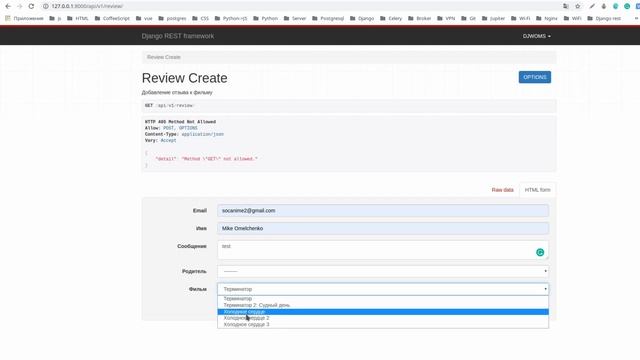Screen dimensions: 640x360
Task: Click the HTTP 405 Method Not Allowed text
Action: pyautogui.click(x=180, y=122)
